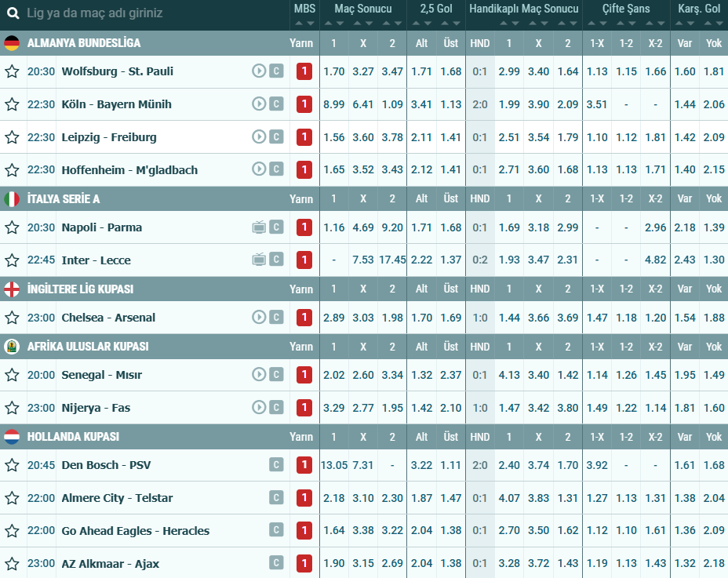Click the England flag icon of İngiltere Lig Kupası

pos(12,289)
